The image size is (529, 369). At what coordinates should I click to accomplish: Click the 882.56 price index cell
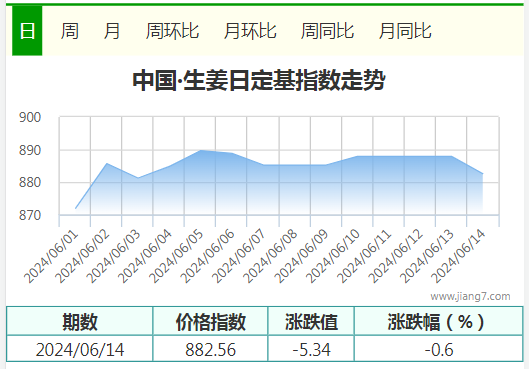211,349
